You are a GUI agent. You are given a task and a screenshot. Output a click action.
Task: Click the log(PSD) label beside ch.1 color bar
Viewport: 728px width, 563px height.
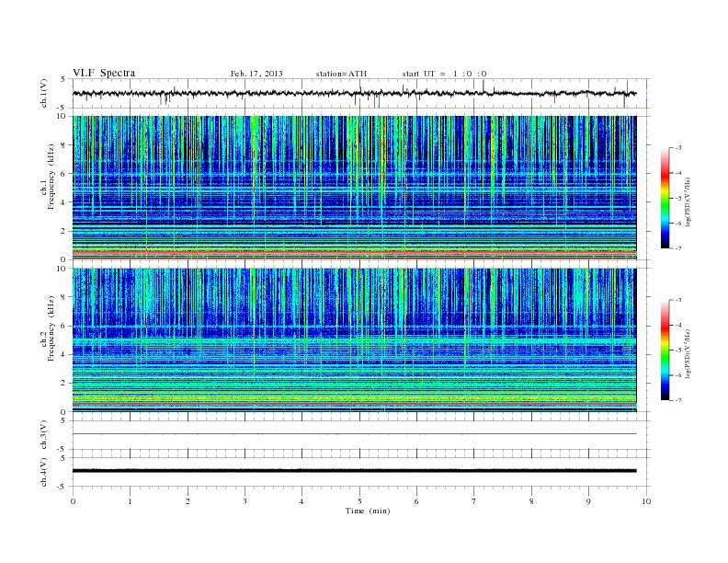688,202
